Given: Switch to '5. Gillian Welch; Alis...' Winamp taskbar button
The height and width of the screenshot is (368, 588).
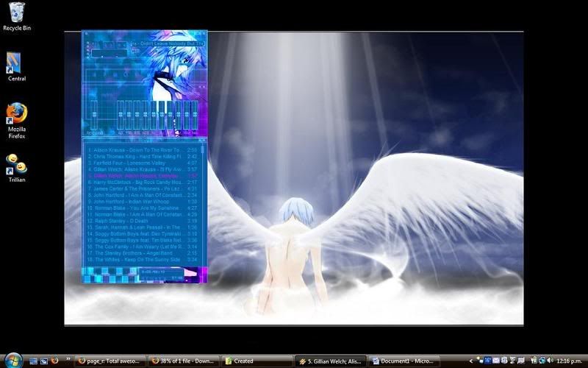Looking at the screenshot, I should [331, 361].
